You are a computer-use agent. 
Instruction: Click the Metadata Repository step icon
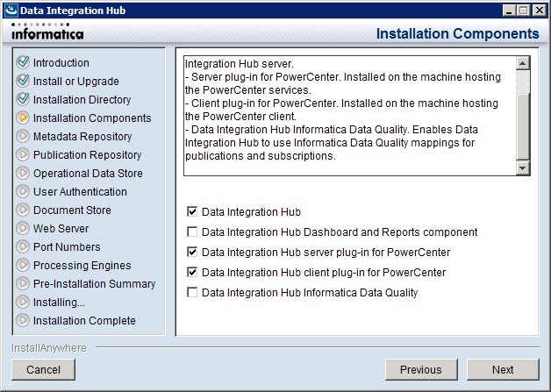(23, 136)
